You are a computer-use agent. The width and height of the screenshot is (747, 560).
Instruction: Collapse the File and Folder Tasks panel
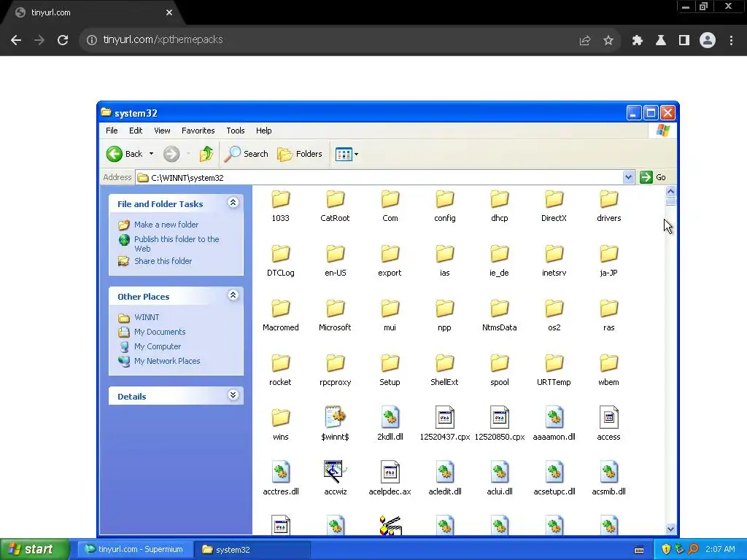click(x=233, y=203)
